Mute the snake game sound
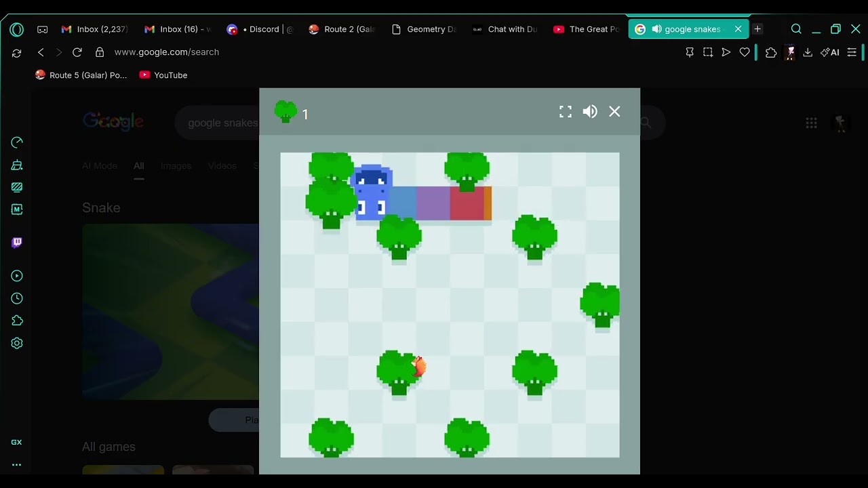This screenshot has height=488, width=868. (x=590, y=112)
